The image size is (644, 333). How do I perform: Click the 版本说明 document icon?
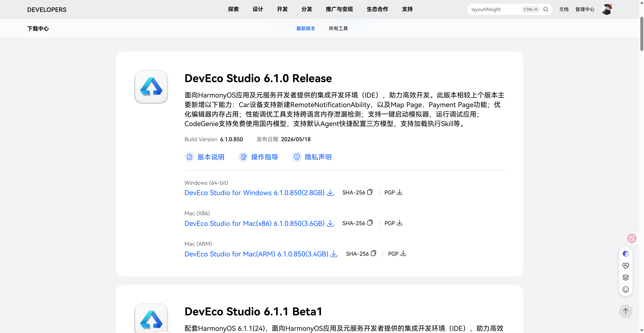[190, 157]
